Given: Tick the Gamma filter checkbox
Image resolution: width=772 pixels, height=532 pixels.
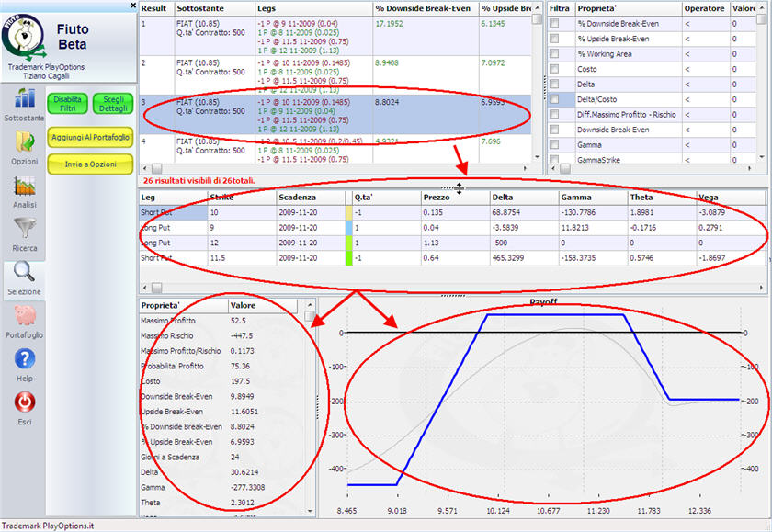Looking at the screenshot, I should tap(554, 145).
